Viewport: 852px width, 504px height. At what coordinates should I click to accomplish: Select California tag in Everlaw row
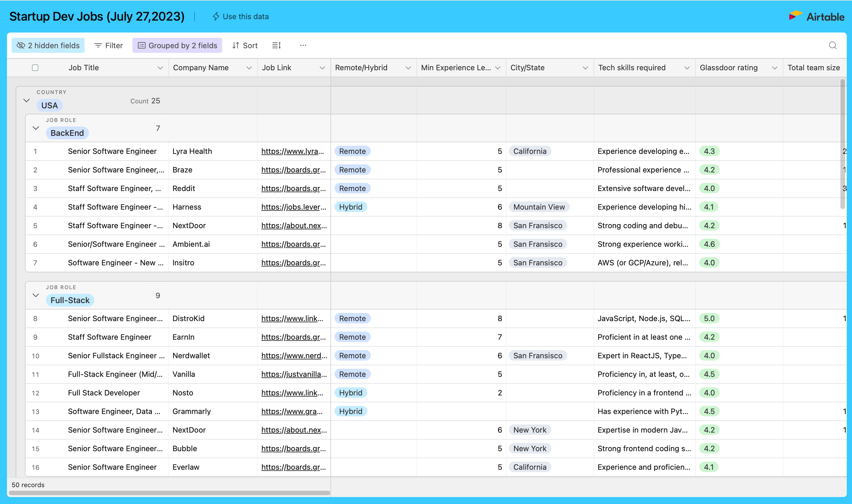coord(530,467)
